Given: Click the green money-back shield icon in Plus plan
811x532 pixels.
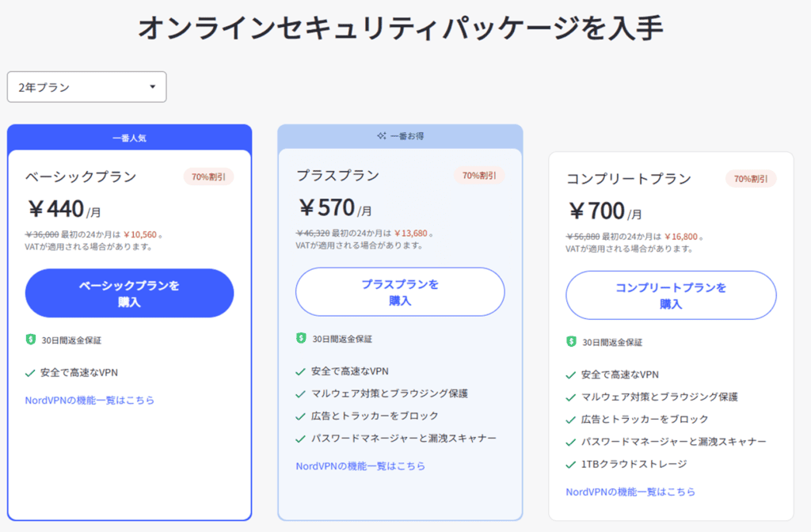Looking at the screenshot, I should 301,339.
